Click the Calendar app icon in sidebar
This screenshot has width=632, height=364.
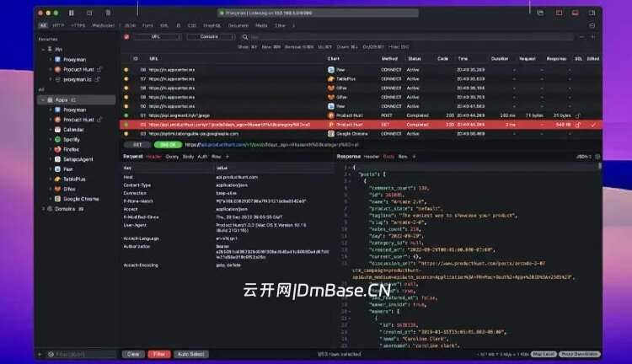click(57, 130)
